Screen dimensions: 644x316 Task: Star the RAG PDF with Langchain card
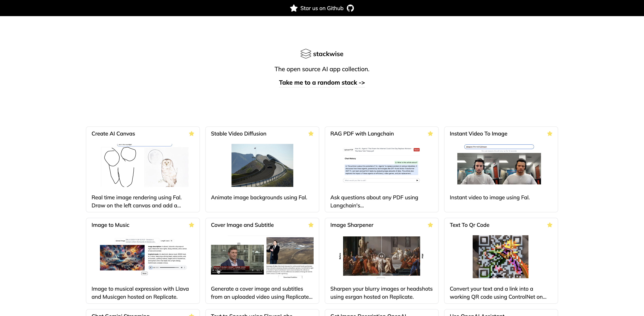[430, 134]
